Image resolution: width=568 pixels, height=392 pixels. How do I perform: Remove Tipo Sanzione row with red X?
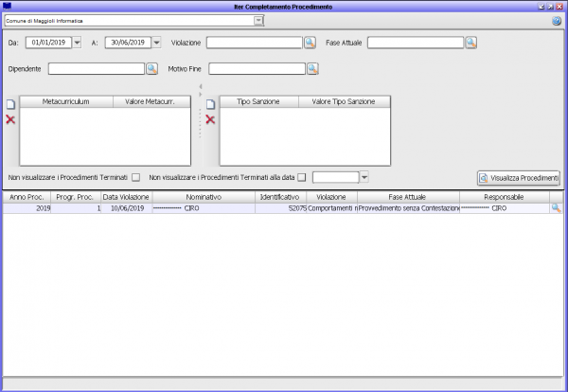tap(210, 119)
